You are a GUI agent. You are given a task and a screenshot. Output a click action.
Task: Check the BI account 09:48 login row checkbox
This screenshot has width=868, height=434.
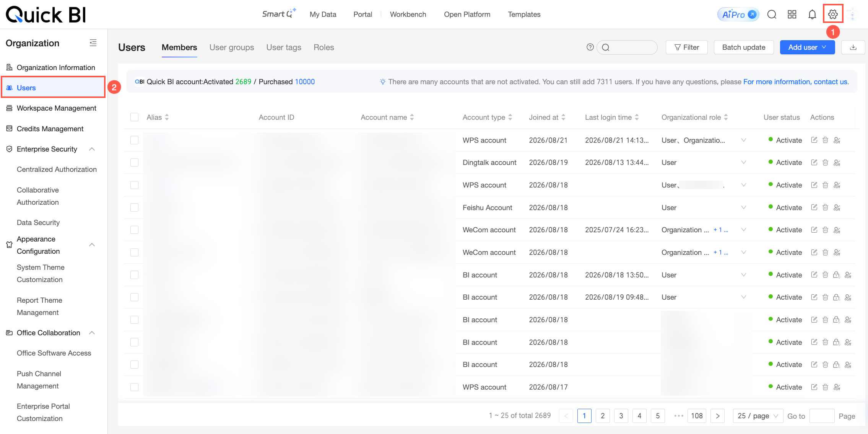tap(134, 297)
